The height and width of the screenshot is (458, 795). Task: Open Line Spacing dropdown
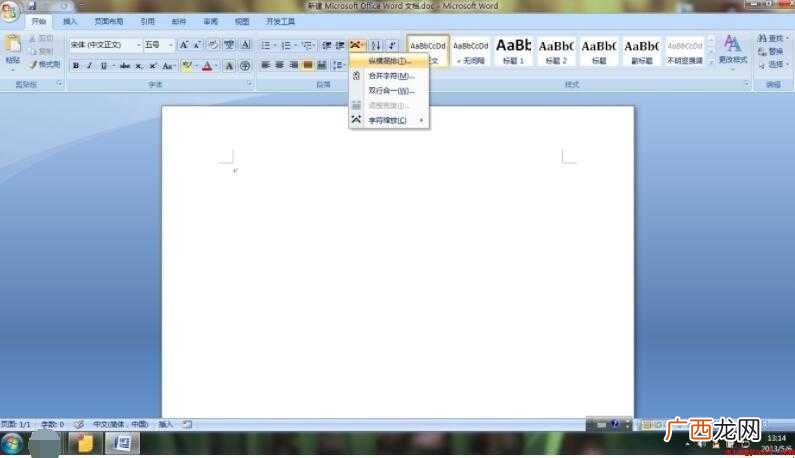click(x=339, y=65)
